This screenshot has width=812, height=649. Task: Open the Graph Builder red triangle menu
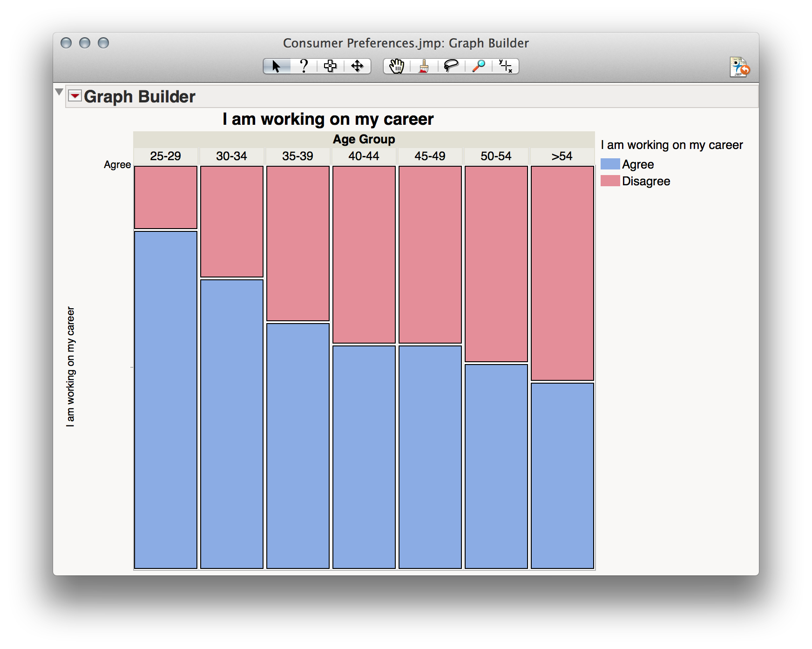click(76, 95)
